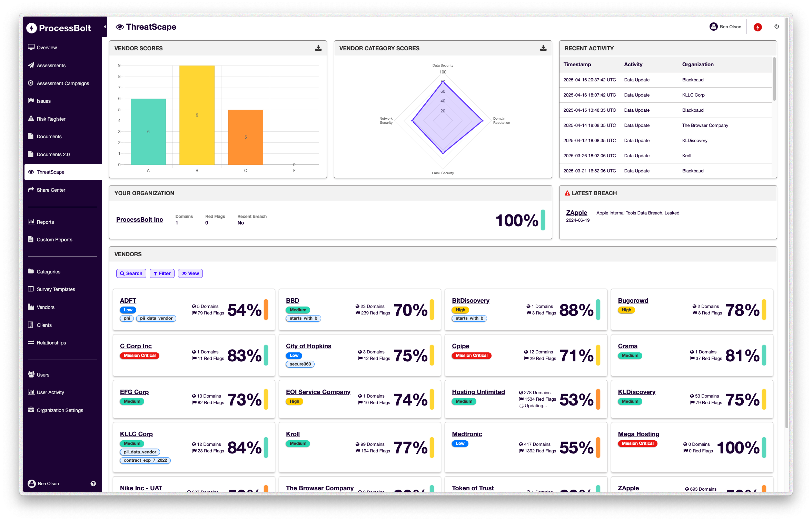Toggle the View options in the Vendors panel

[x=190, y=273]
